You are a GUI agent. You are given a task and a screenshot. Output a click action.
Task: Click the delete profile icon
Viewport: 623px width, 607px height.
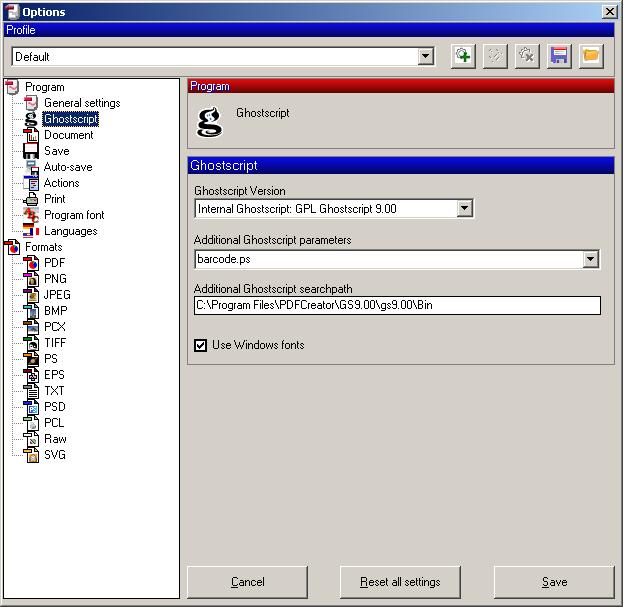[x=527, y=56]
